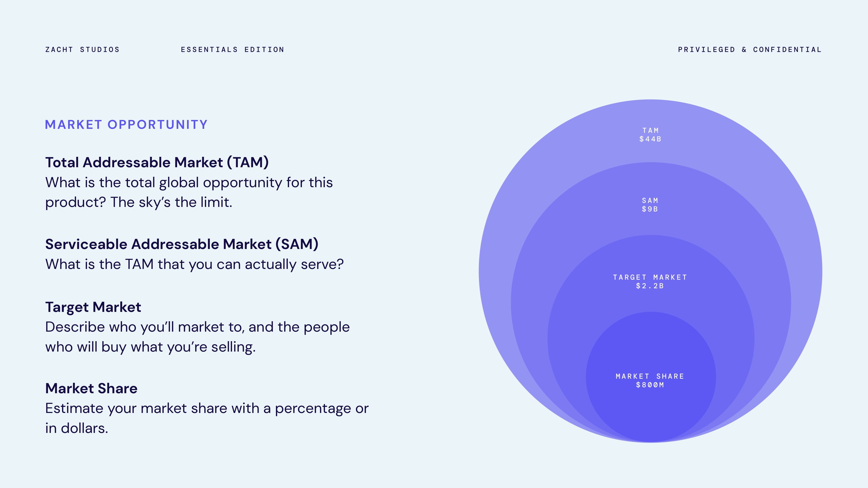868x488 pixels.
Task: Select the Estimate your market share paragraph
Action: point(207,418)
